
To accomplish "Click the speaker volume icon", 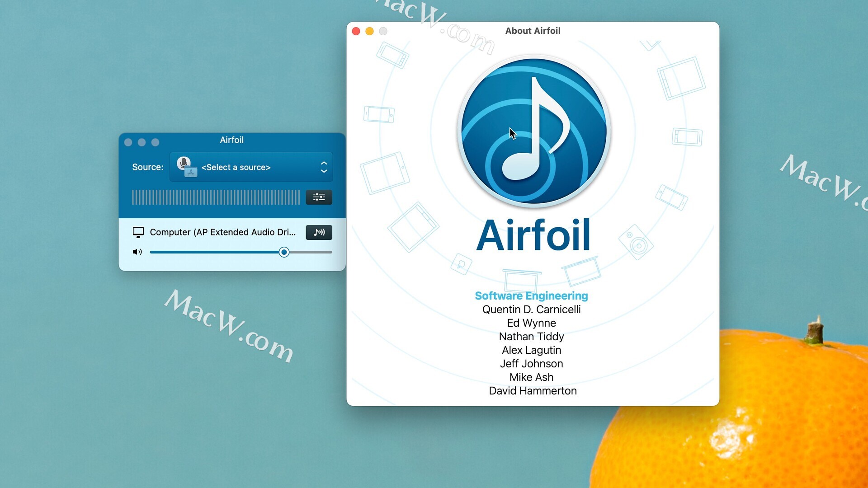I will click(137, 252).
